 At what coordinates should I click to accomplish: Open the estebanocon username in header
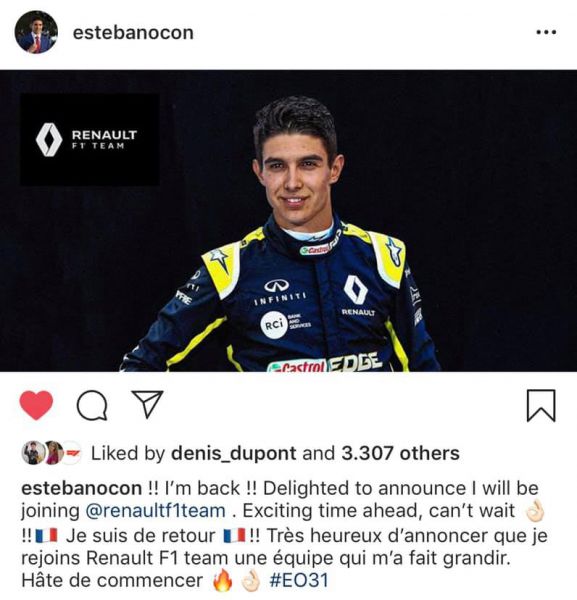(133, 33)
